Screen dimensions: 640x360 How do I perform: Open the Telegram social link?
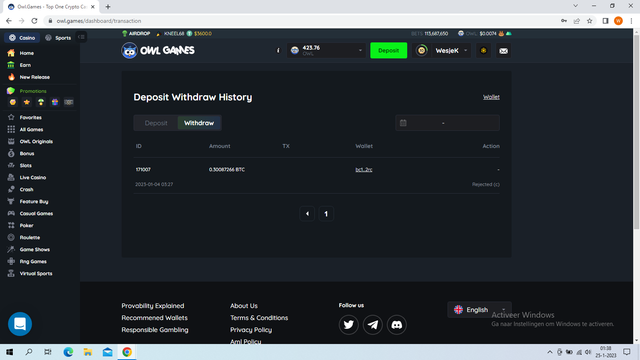point(373,325)
